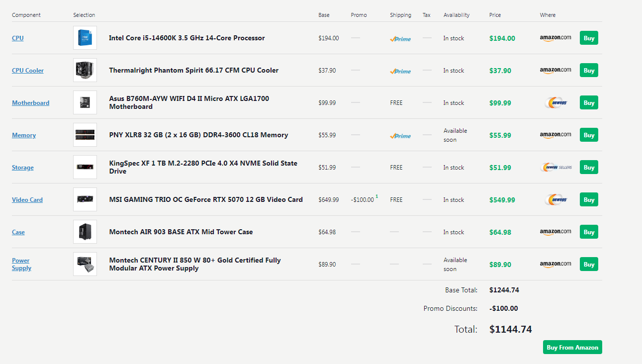Open the Case component link
The height and width of the screenshot is (364, 642).
tap(18, 232)
